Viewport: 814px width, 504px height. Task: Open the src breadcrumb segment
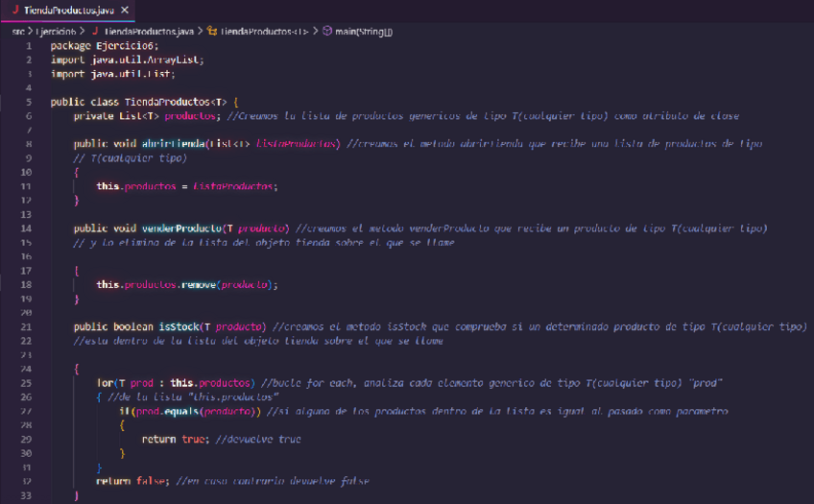[x=18, y=31]
